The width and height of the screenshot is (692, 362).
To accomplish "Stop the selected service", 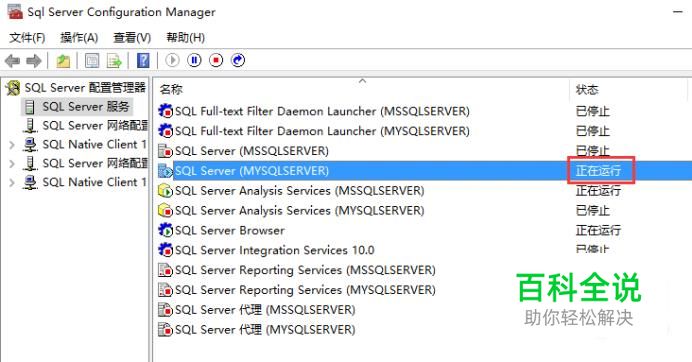I will point(216,60).
